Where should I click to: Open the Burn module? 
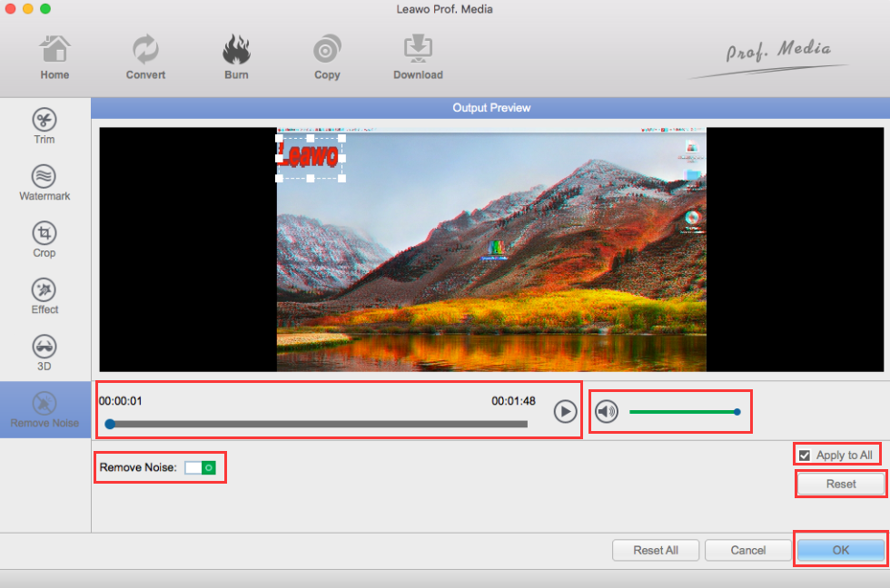(x=236, y=57)
